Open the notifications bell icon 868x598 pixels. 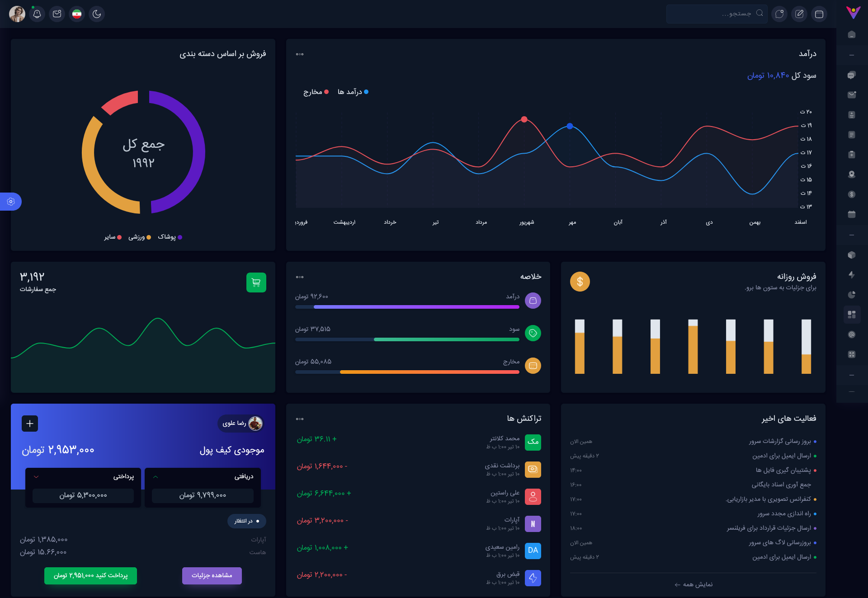[37, 14]
